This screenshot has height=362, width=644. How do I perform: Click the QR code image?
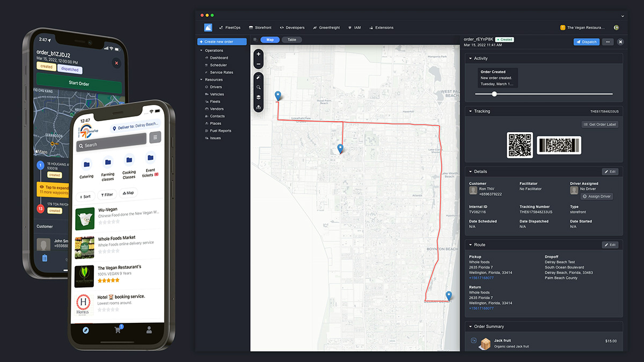(519, 145)
